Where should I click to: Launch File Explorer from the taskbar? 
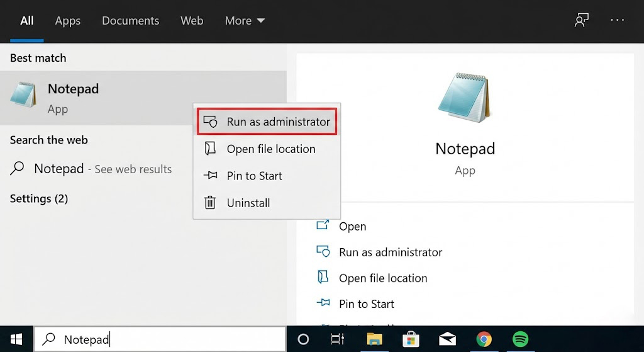375,339
